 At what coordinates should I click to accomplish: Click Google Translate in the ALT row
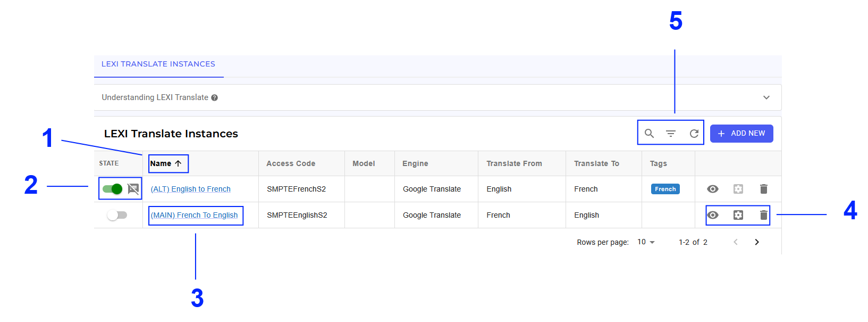[432, 189]
